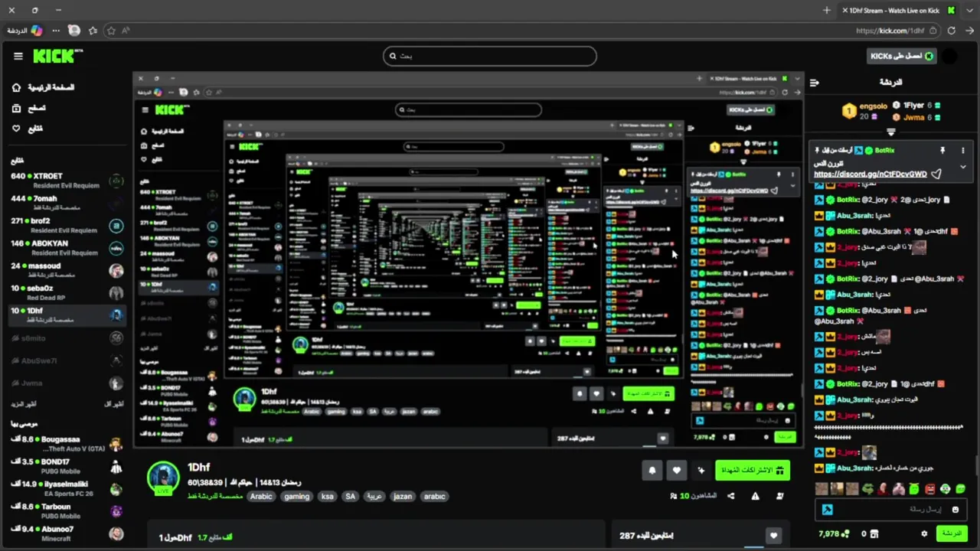980x551 pixels.
Task: Open Abunoo7 recommended channel
Action: click(67, 533)
